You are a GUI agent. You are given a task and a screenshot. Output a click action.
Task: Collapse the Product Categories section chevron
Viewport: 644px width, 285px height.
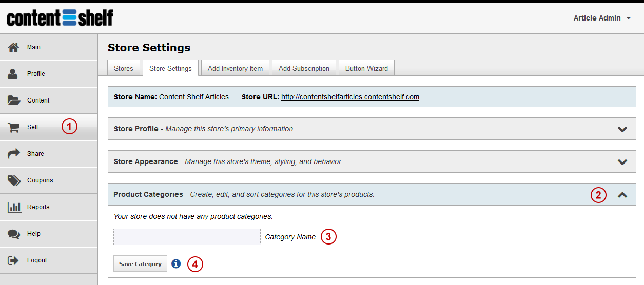point(622,195)
